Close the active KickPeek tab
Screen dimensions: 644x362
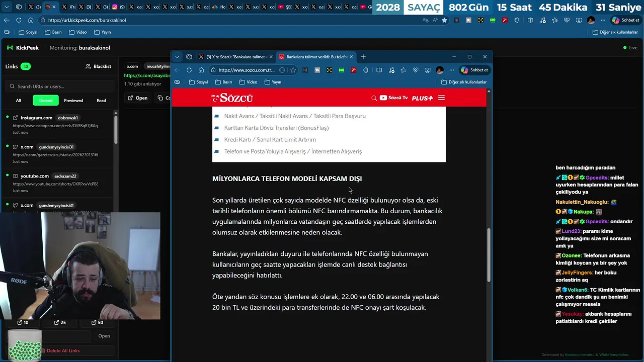click(x=54, y=7)
